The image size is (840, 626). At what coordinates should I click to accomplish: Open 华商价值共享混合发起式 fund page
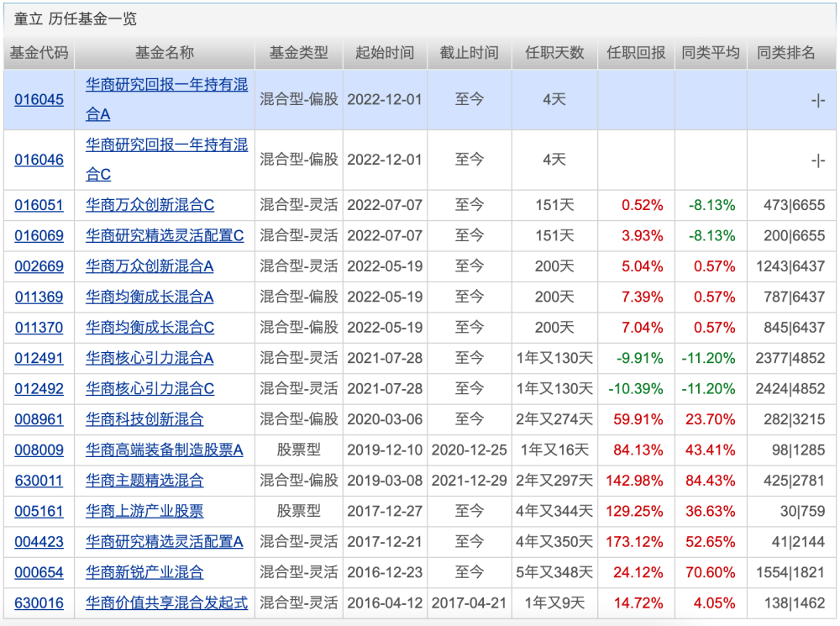tap(166, 603)
